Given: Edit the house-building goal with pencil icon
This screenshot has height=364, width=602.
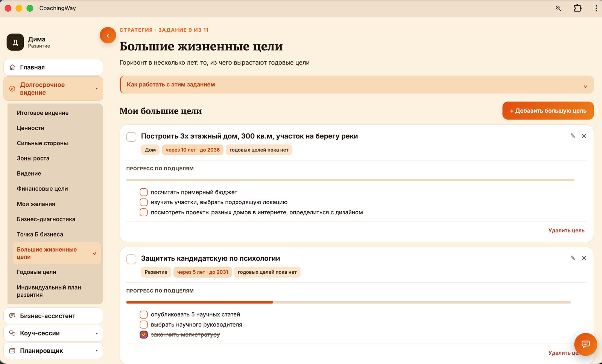Looking at the screenshot, I should click(x=573, y=136).
